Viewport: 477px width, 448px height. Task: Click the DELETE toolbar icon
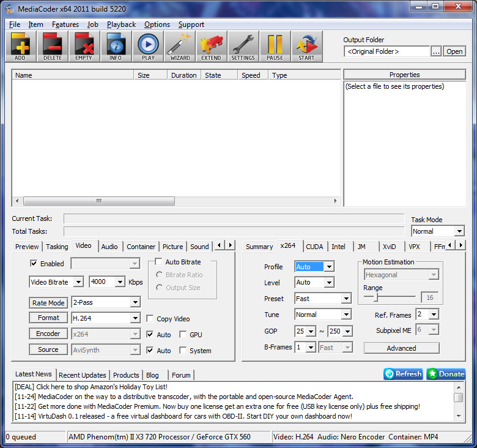[53, 47]
